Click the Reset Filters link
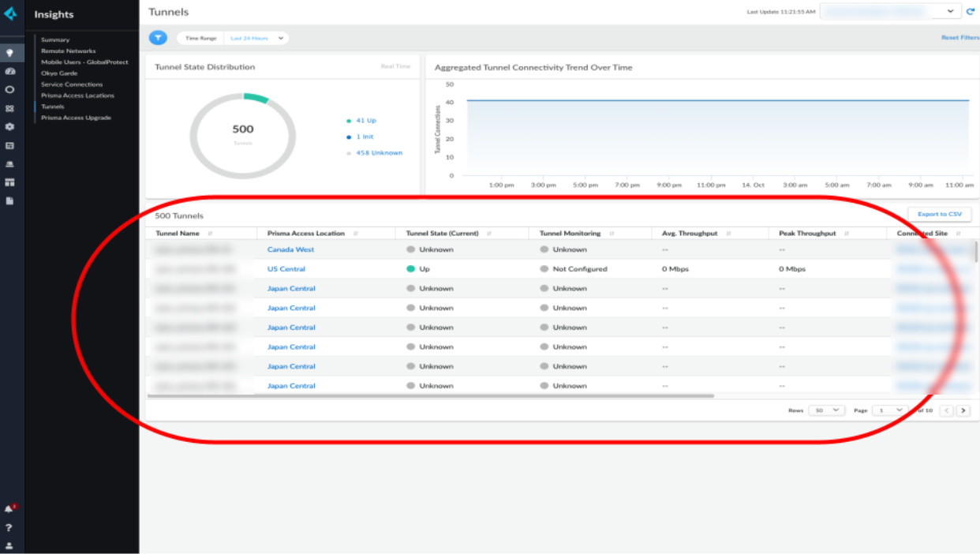 959,38
